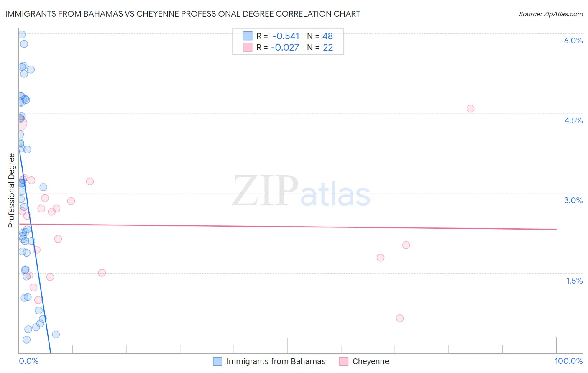
Task: Select the Immigrants from Bahamas legend label
Action: tap(276, 361)
